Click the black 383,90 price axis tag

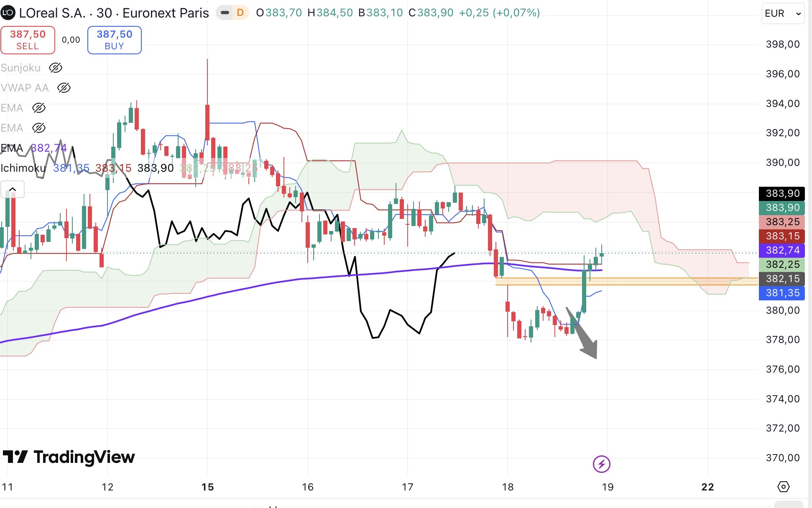[x=782, y=193]
